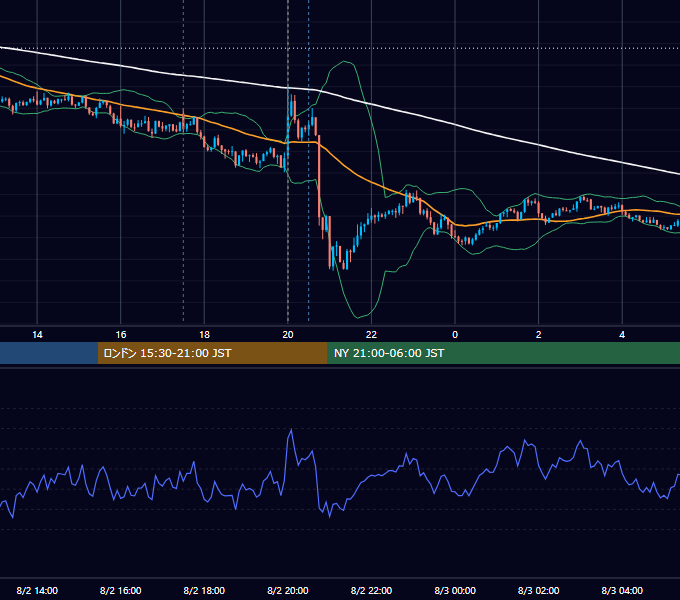Click the oscillator peak near 20:00

coord(291,430)
